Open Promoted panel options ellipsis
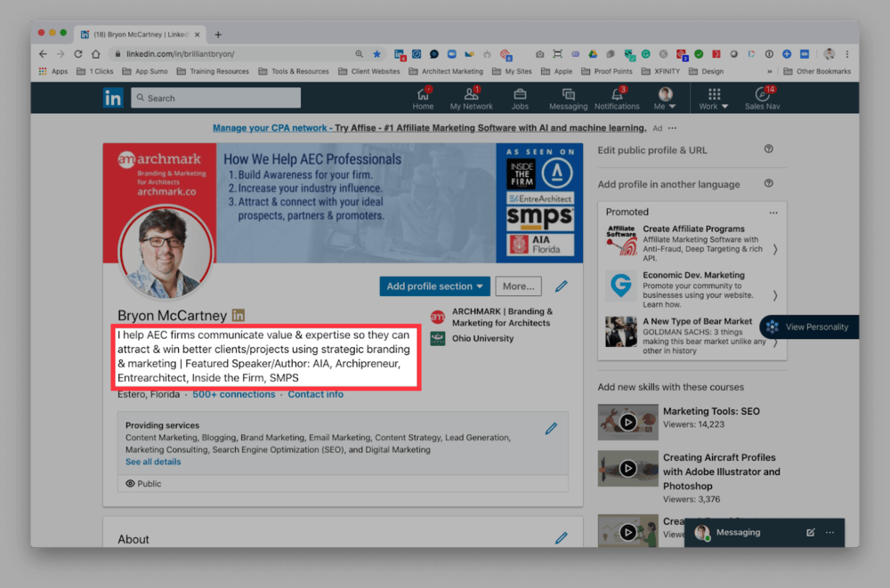The height and width of the screenshot is (588, 890). (773, 213)
